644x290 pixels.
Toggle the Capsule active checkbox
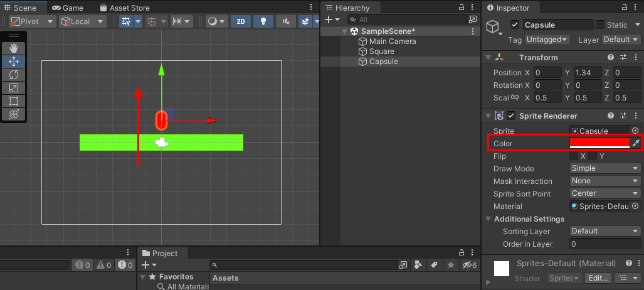(515, 25)
